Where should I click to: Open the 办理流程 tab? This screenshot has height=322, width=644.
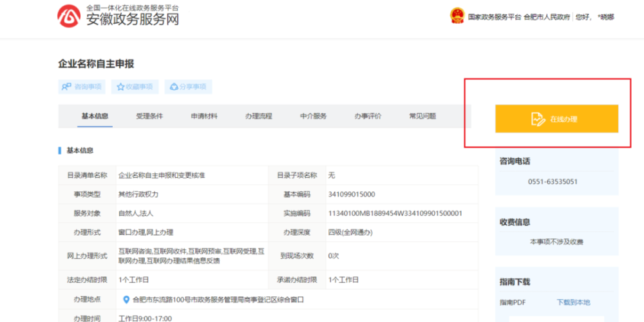pyautogui.click(x=259, y=116)
